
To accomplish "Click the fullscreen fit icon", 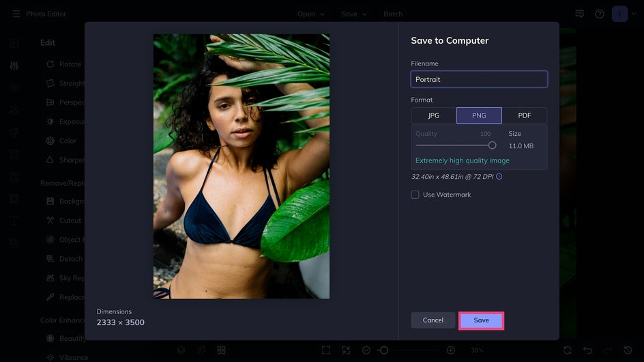I will click(x=326, y=350).
